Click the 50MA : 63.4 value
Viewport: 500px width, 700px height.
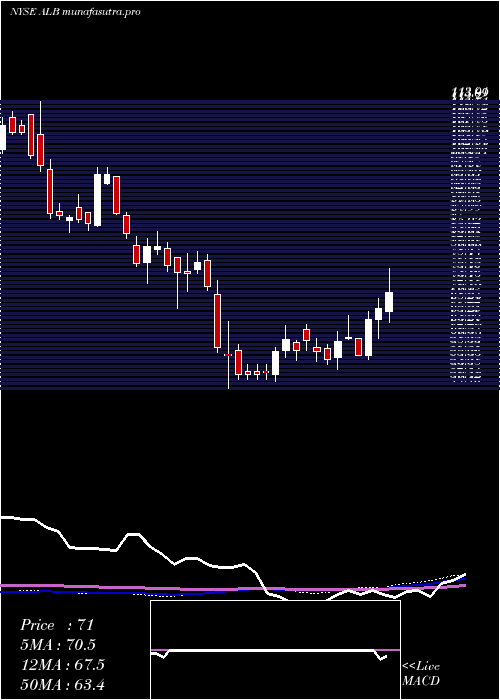click(62, 684)
